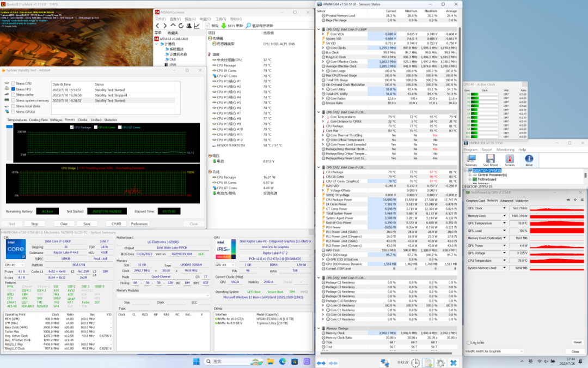Open the Advanced tab in GPU-Z
The width and height of the screenshot is (588, 368).
pos(506,201)
